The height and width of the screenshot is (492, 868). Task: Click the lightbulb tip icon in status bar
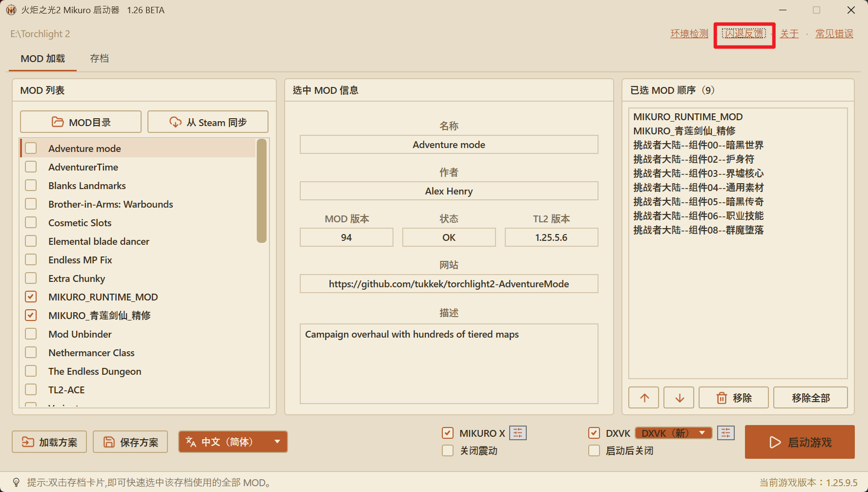(x=16, y=482)
